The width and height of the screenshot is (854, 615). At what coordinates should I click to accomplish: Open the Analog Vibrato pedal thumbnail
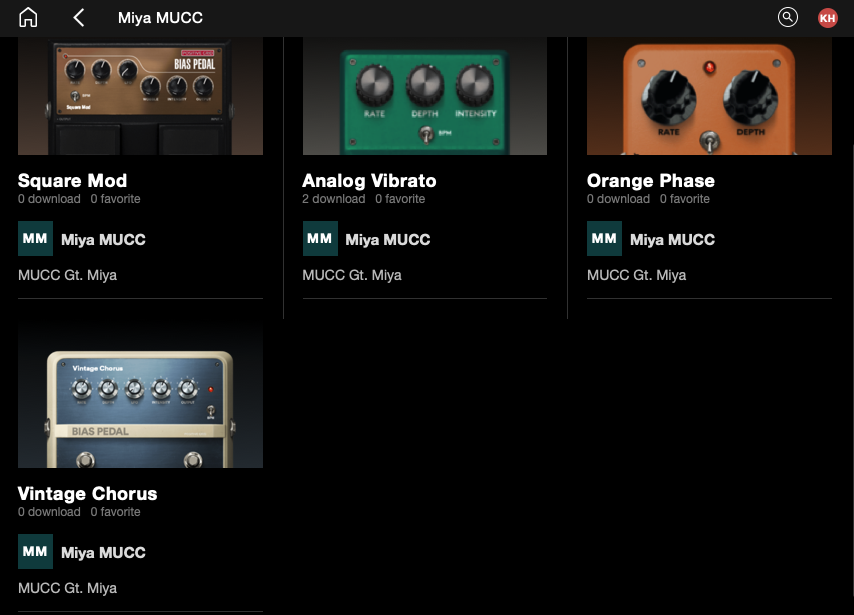[424, 96]
